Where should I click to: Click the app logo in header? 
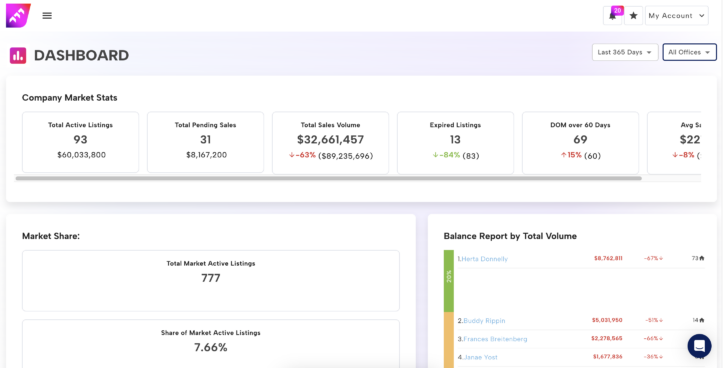click(18, 16)
